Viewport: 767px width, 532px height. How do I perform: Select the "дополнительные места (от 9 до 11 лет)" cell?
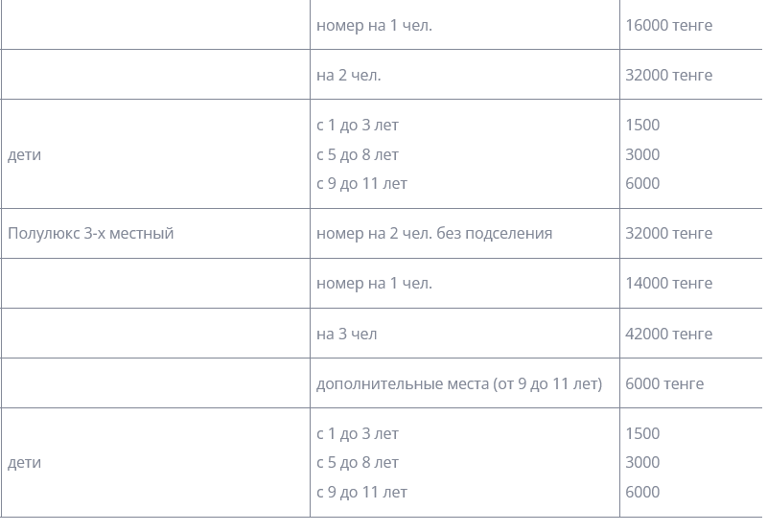(x=459, y=383)
